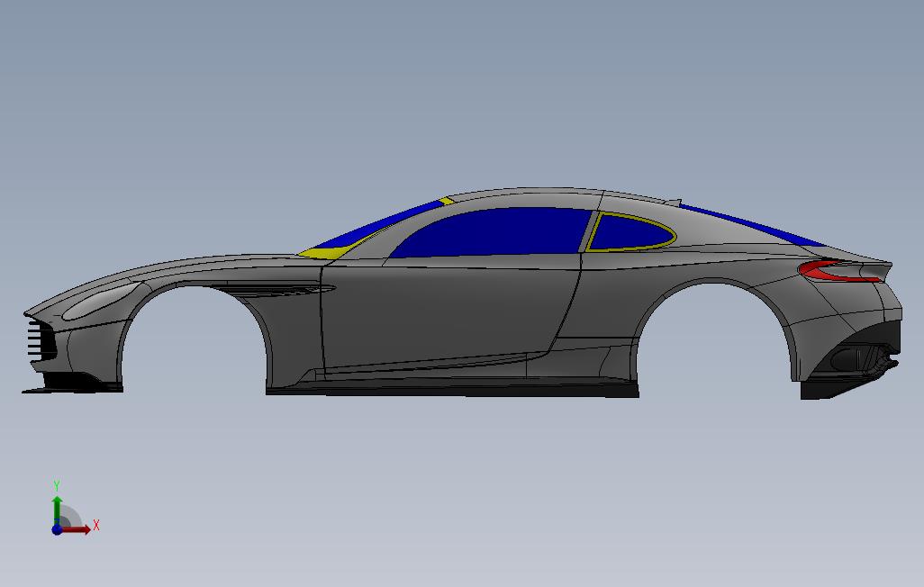The width and height of the screenshot is (924, 587).
Task: Select the headlight on the front fender
Action: pos(102,302)
